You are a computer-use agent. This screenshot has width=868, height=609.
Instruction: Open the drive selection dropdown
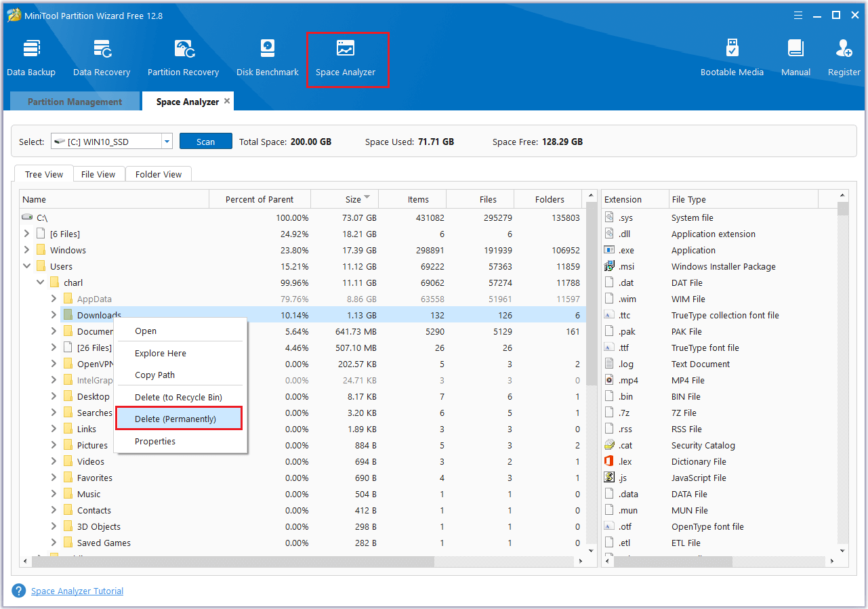click(167, 142)
